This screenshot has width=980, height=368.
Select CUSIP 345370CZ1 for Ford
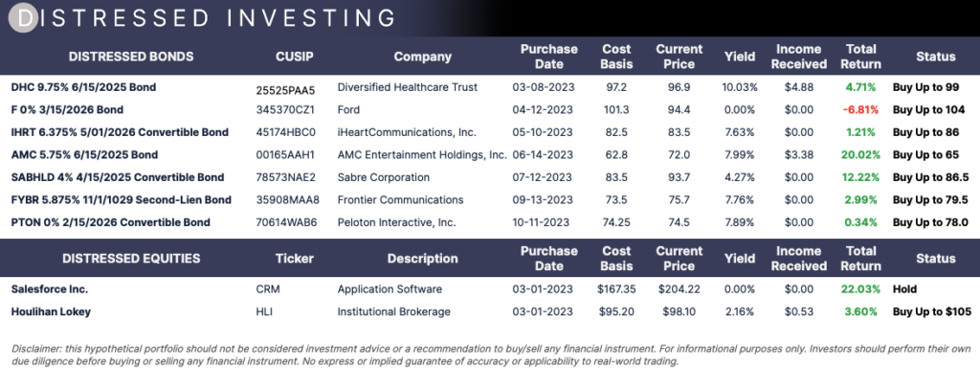click(x=285, y=110)
